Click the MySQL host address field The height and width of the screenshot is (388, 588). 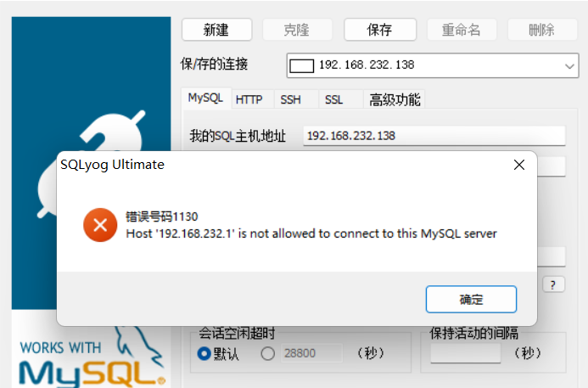pos(434,136)
